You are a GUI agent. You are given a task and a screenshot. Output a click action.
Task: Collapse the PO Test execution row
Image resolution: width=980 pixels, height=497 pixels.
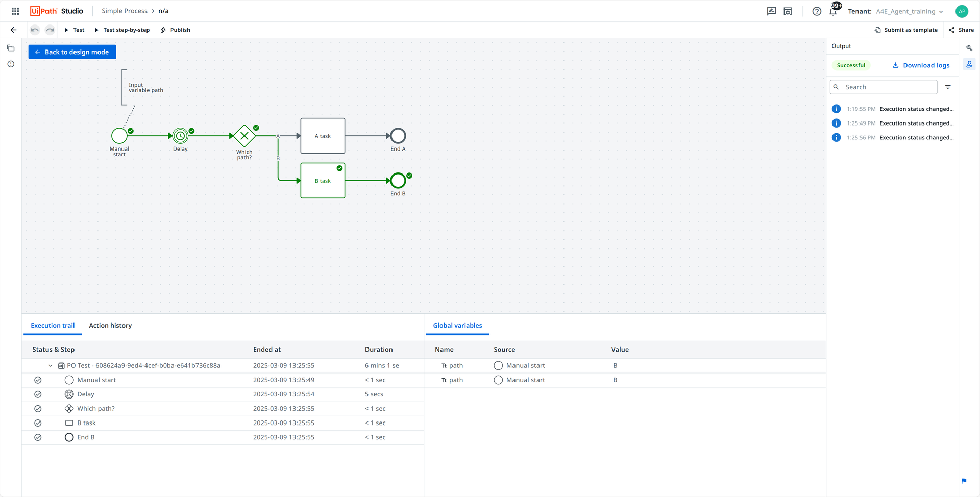(50, 366)
